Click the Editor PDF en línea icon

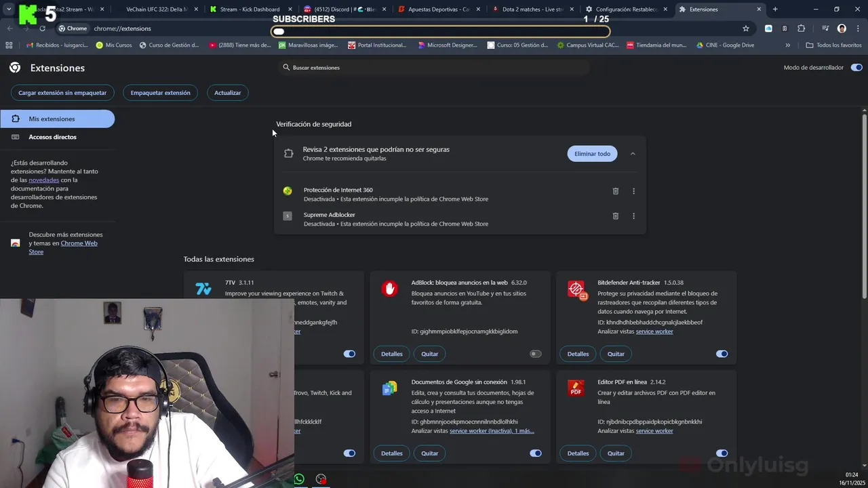[576, 388]
